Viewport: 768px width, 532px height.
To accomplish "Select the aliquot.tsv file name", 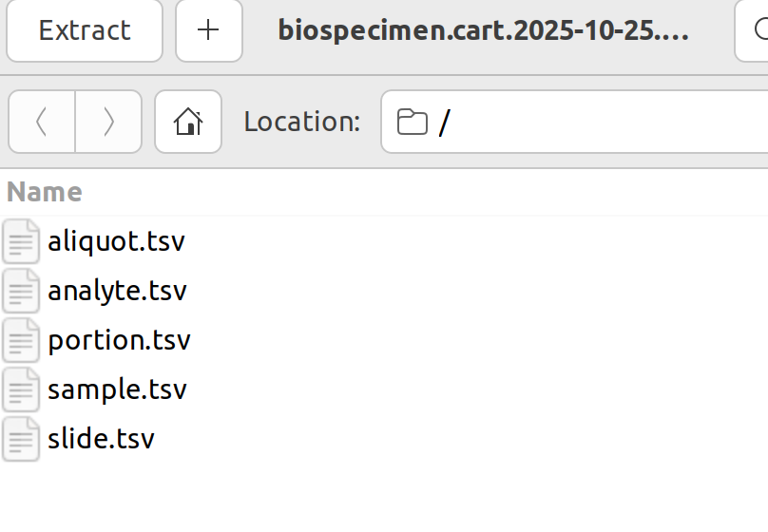I will 116,241.
